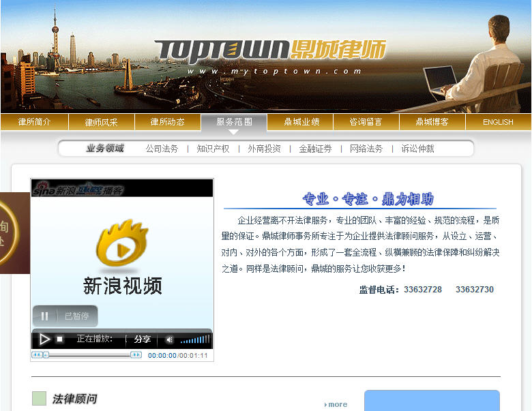Click the more link beside 法律顾问
The width and height of the screenshot is (532, 411).
336,404
